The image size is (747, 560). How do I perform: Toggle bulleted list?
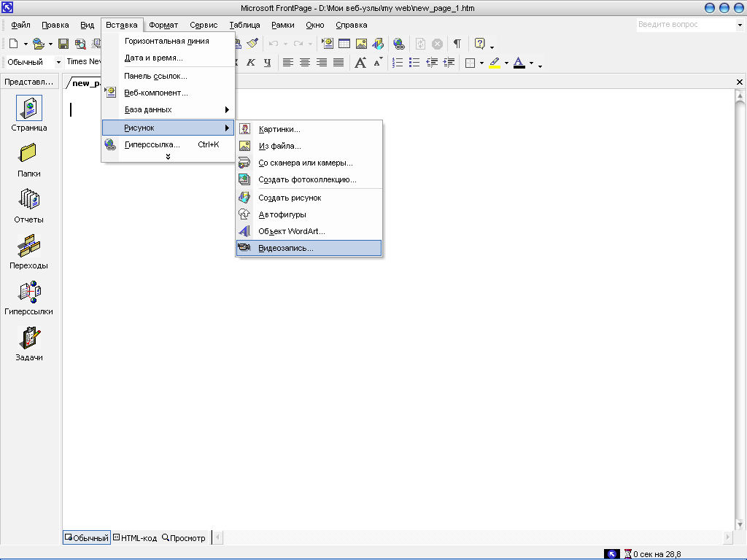(415, 63)
